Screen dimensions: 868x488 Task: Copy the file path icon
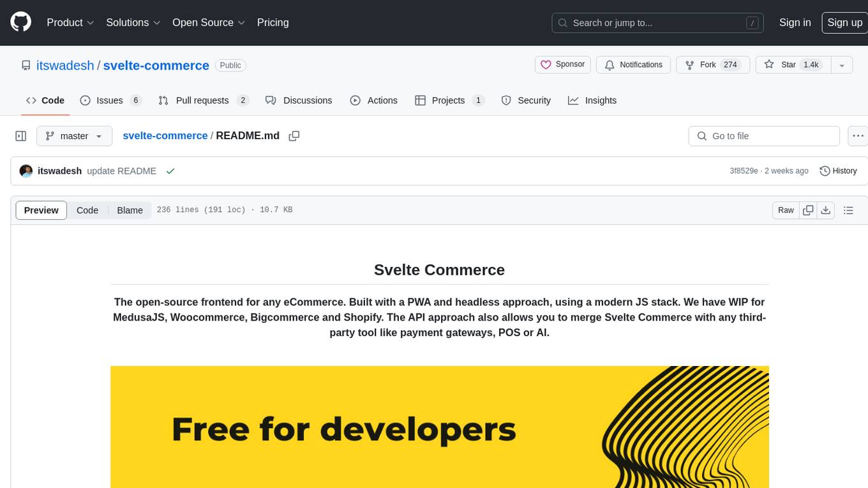tap(294, 136)
